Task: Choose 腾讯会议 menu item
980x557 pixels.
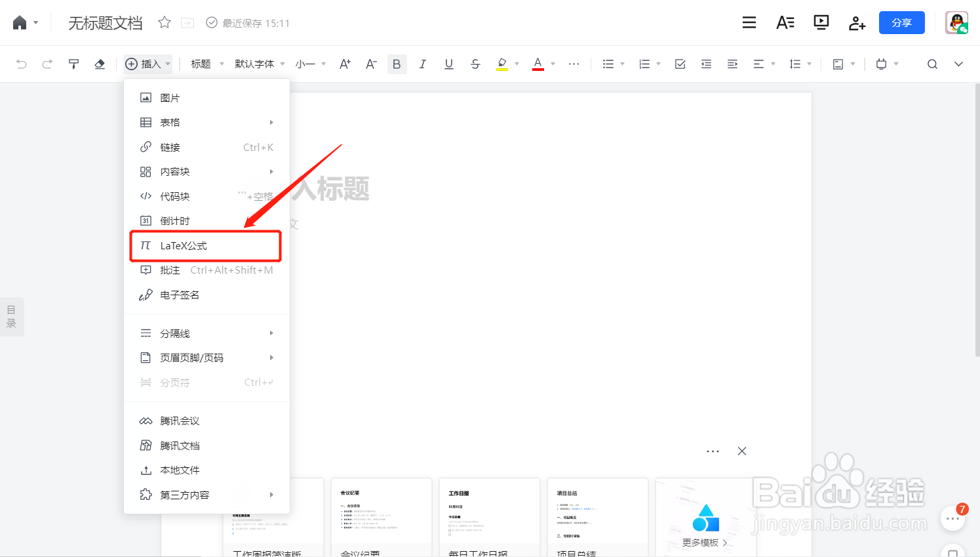Action: point(206,421)
